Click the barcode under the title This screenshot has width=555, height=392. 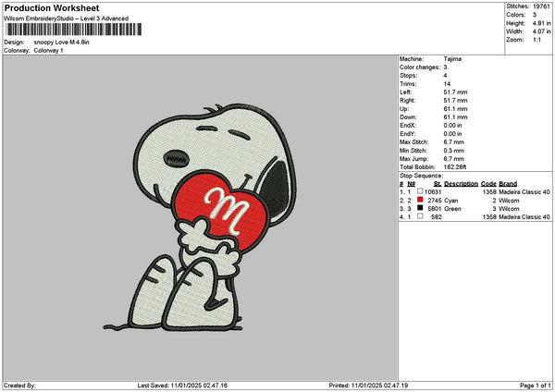74,30
